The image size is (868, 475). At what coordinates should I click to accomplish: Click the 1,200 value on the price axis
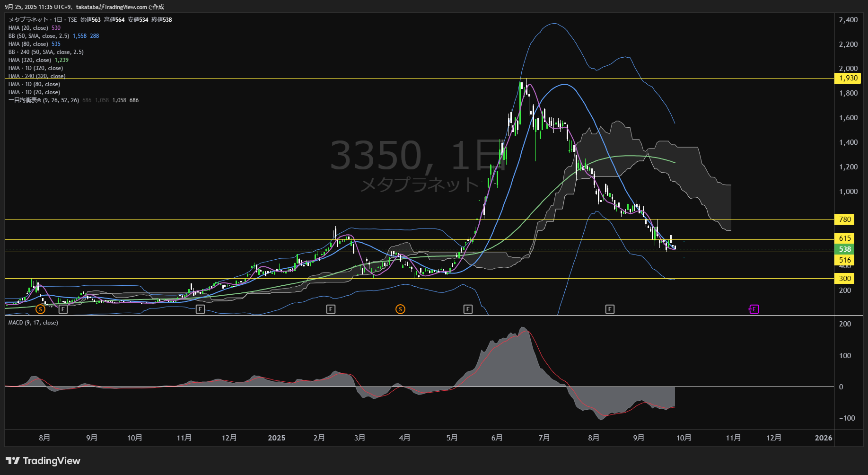848,167
